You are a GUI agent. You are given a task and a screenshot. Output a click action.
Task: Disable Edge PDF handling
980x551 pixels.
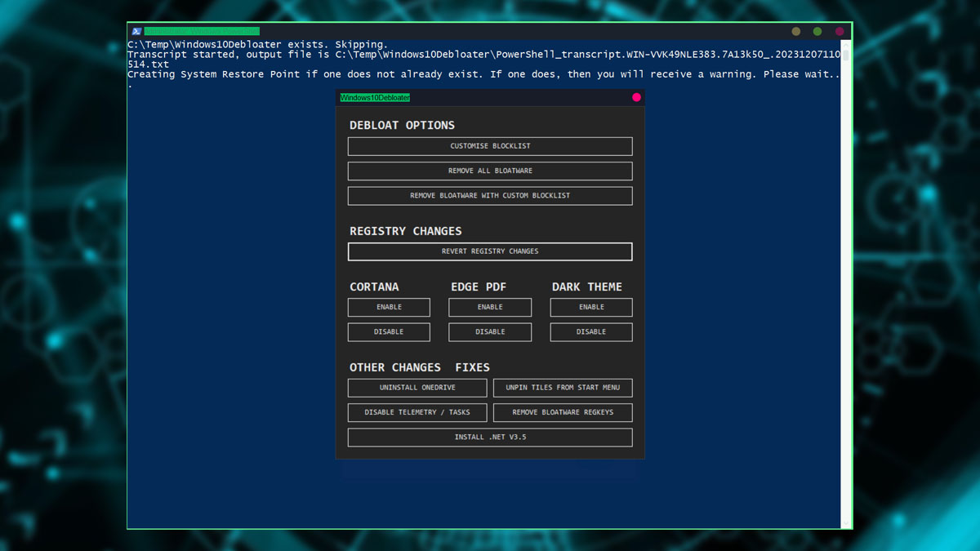click(x=490, y=331)
